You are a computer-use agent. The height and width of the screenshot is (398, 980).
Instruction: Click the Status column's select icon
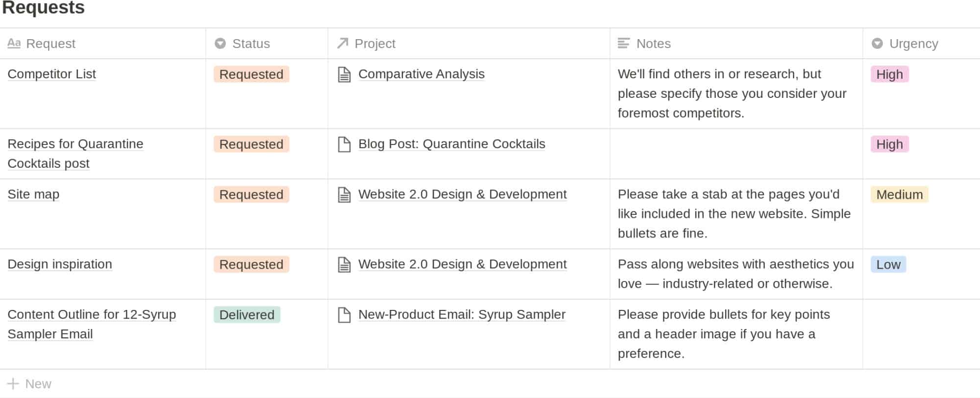pos(220,44)
